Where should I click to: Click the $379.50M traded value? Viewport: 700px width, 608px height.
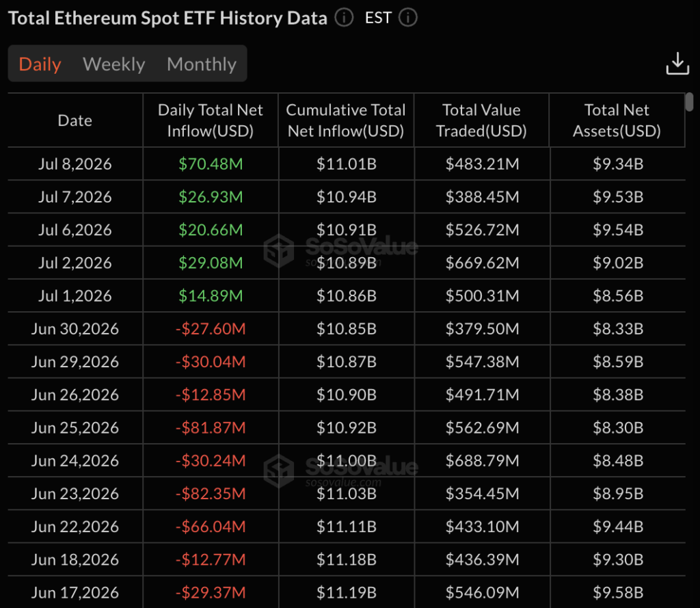[482, 329]
